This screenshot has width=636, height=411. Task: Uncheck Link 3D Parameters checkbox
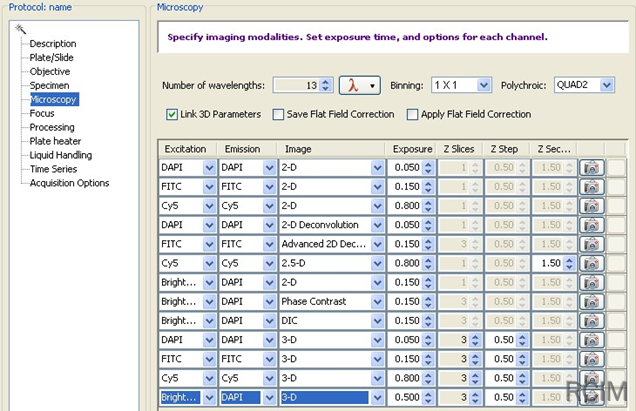(173, 114)
